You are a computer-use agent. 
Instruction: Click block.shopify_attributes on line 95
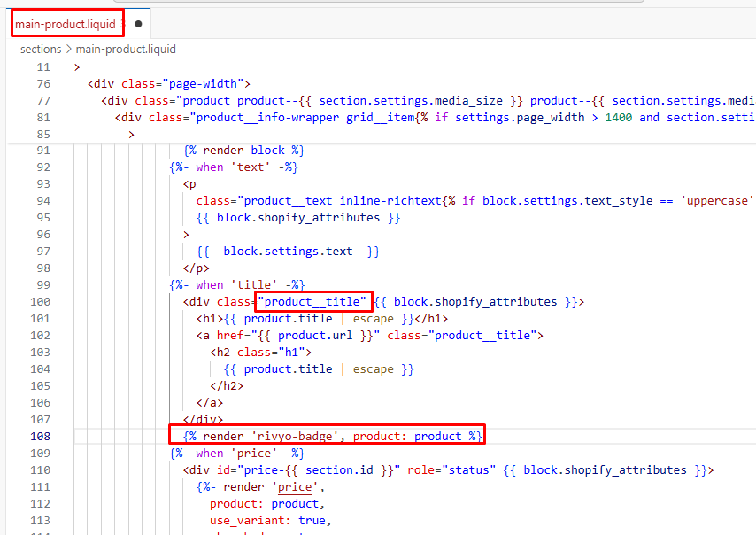[298, 218]
